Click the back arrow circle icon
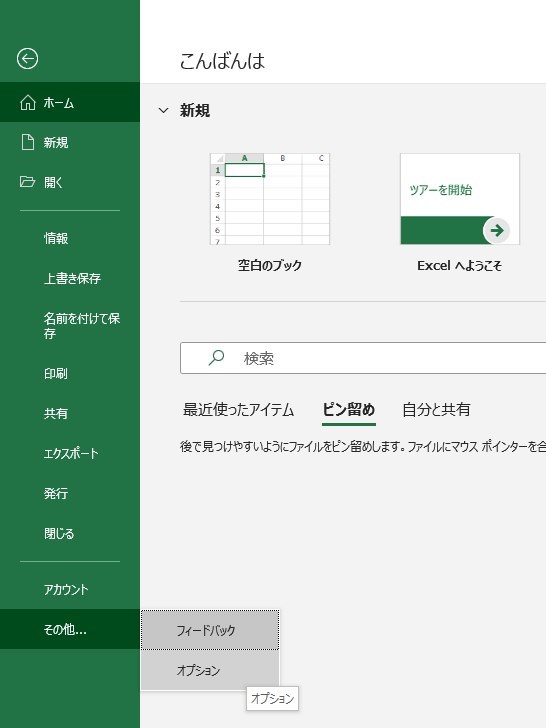546x728 pixels. pos(27,59)
